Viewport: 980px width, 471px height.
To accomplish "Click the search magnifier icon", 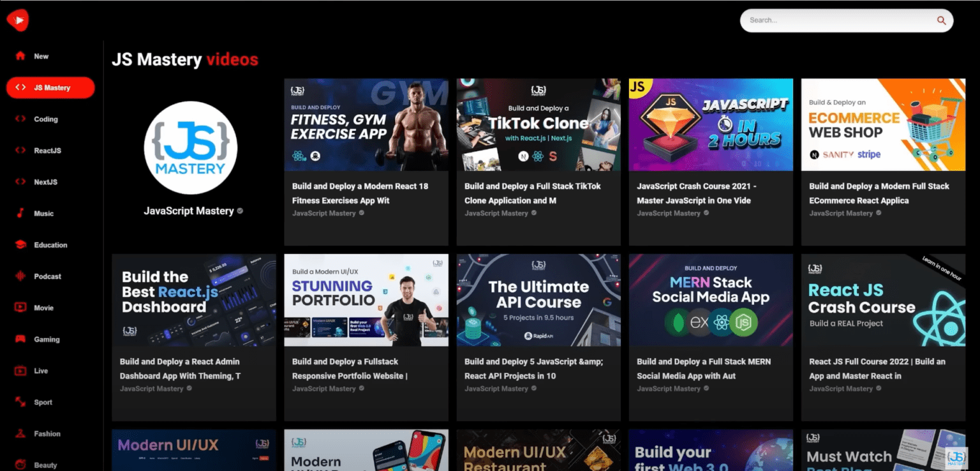I will [941, 20].
